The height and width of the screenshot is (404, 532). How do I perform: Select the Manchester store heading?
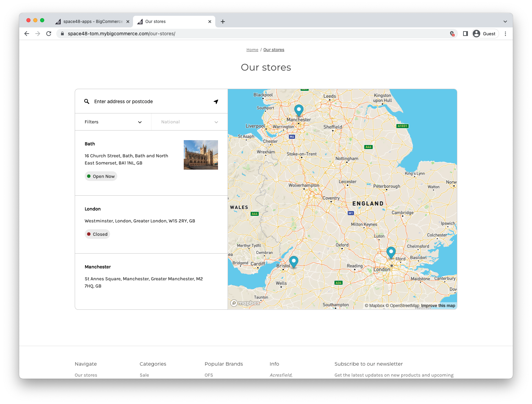(98, 267)
